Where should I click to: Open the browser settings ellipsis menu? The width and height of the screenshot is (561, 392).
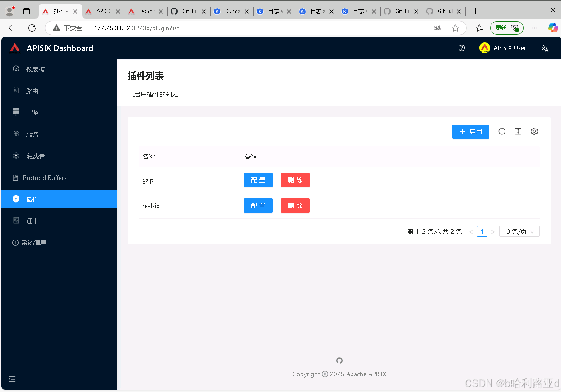click(x=534, y=28)
